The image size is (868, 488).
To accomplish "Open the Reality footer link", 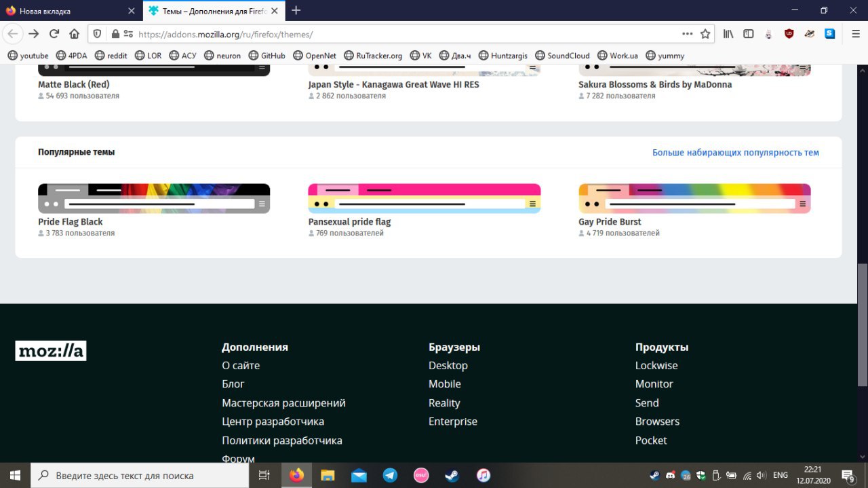I will pos(444,403).
